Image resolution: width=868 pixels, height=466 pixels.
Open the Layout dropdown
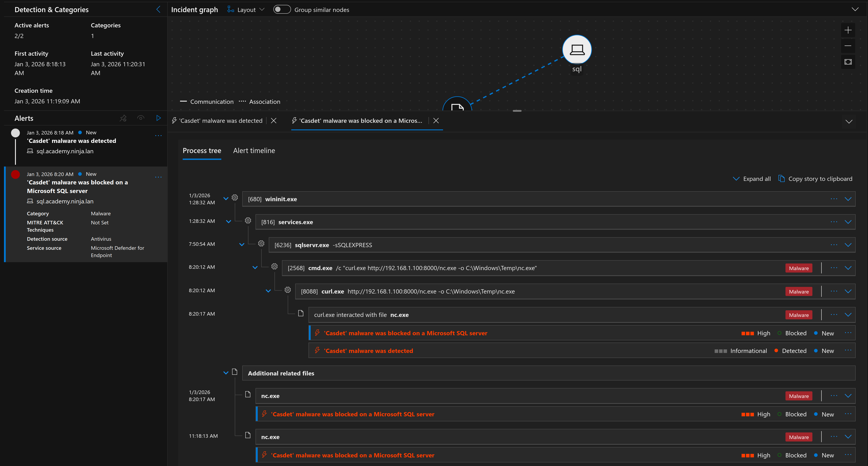(246, 10)
